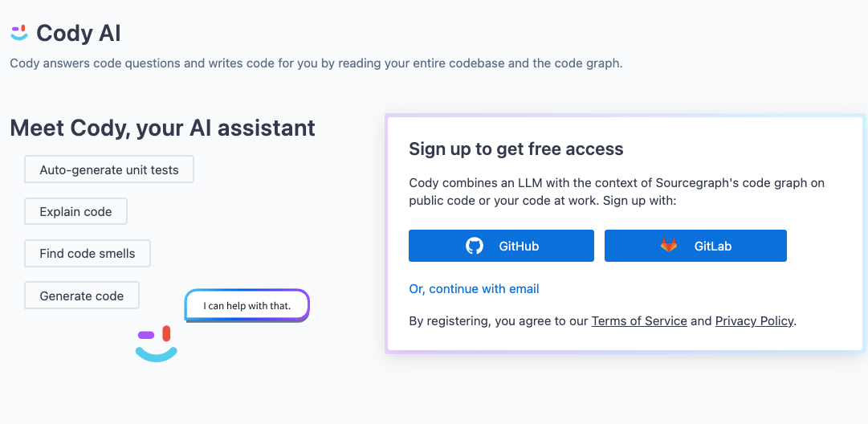Image resolution: width=868 pixels, height=424 pixels.
Task: Pick the Find code smells option
Action: coord(88,254)
